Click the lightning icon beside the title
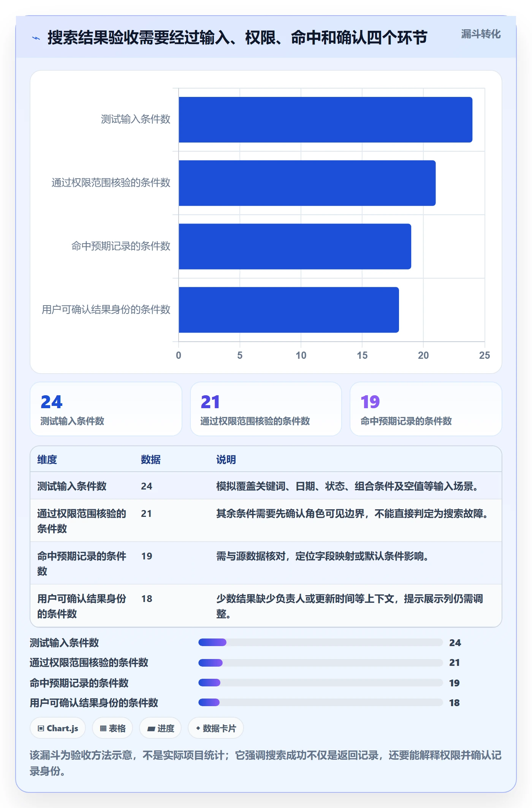 (36, 38)
